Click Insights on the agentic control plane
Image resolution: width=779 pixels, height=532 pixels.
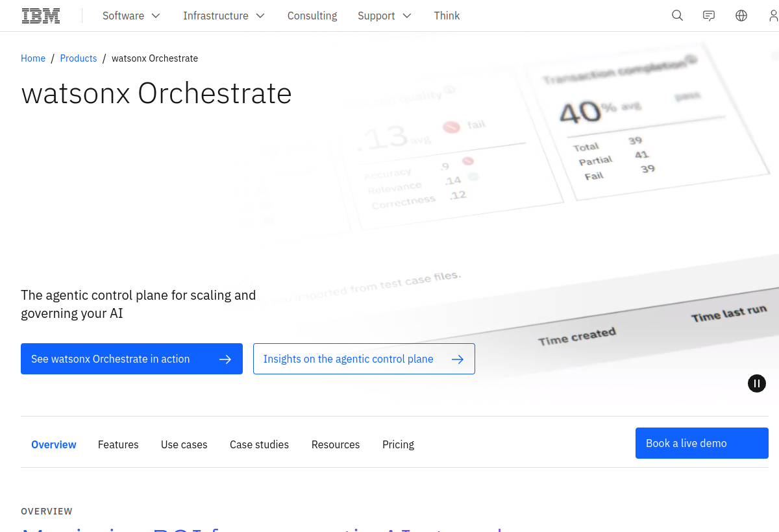(x=364, y=359)
